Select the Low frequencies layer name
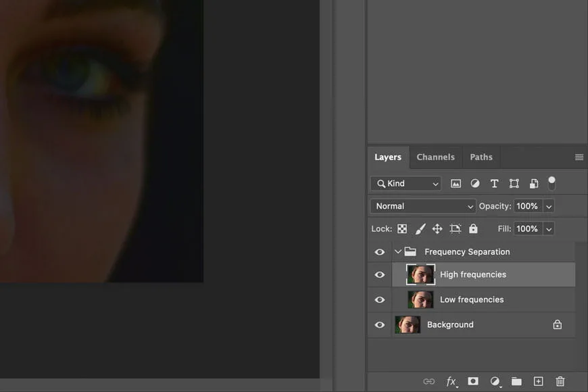 coord(472,299)
